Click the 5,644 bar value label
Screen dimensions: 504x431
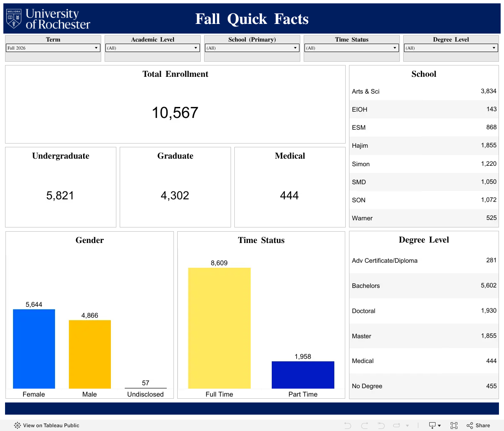pyautogui.click(x=34, y=305)
